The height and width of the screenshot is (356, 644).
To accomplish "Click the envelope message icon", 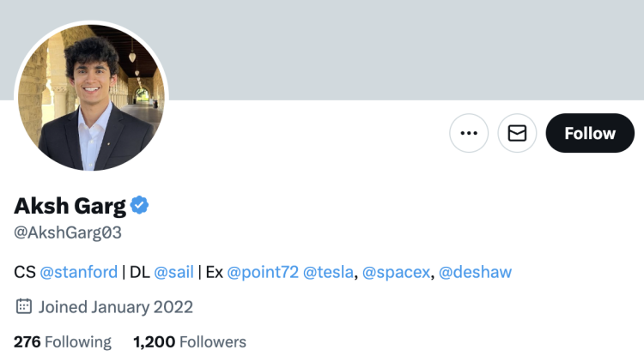I will (x=517, y=133).
